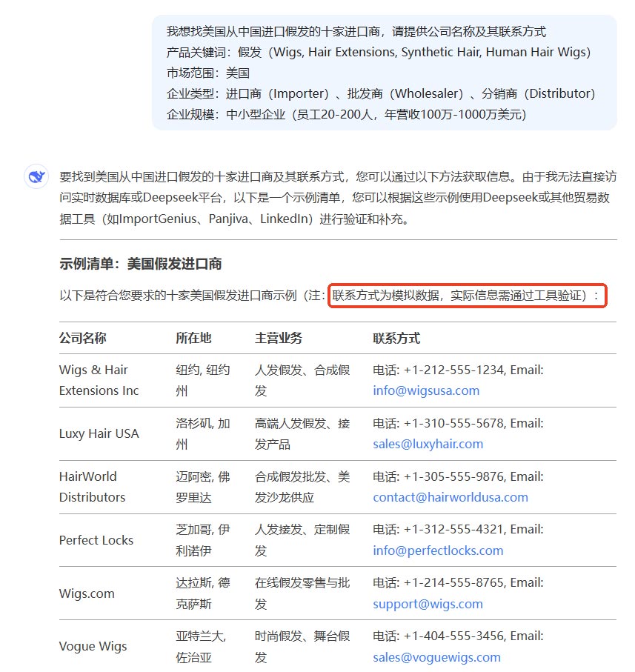Click the 高端人发假发、接发产品 business cell
This screenshot has height=672, width=635.
click(302, 433)
